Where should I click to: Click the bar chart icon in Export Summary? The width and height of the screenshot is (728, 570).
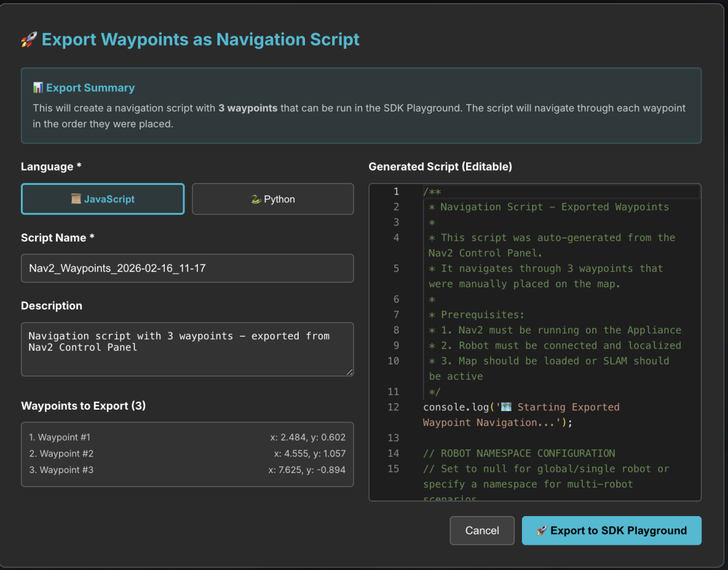[x=38, y=87]
